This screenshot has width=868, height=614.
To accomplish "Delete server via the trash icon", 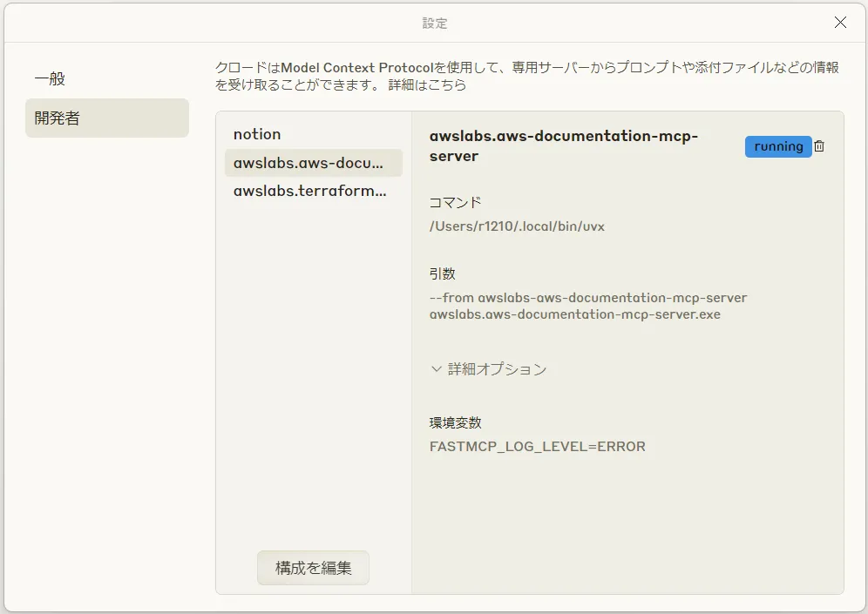I will pos(819,146).
